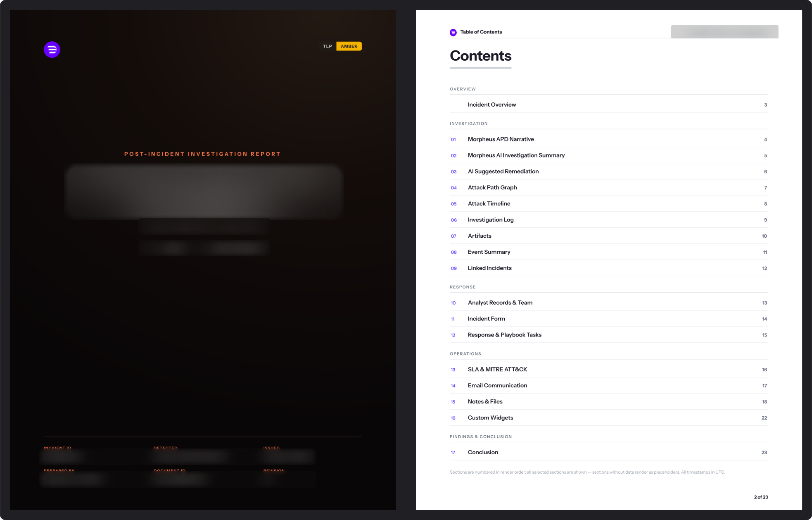Open the Morpheus APD Narrative entry
812x520 pixels.
609,139
